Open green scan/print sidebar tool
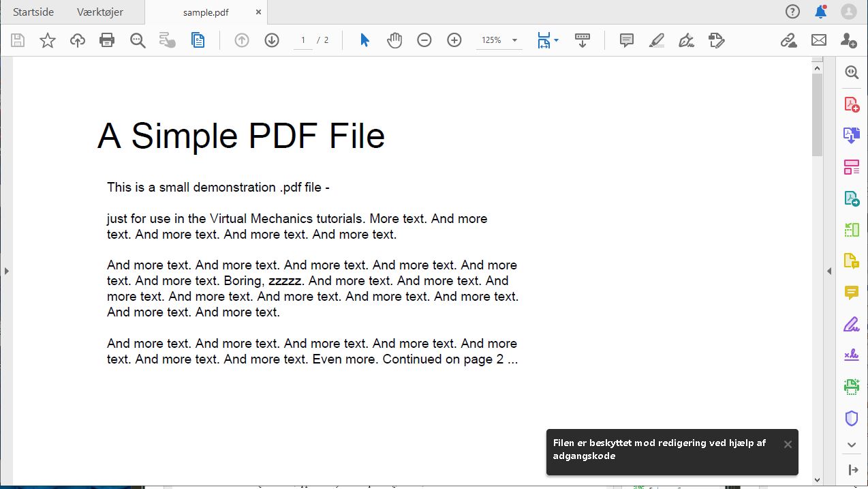 pyautogui.click(x=852, y=387)
